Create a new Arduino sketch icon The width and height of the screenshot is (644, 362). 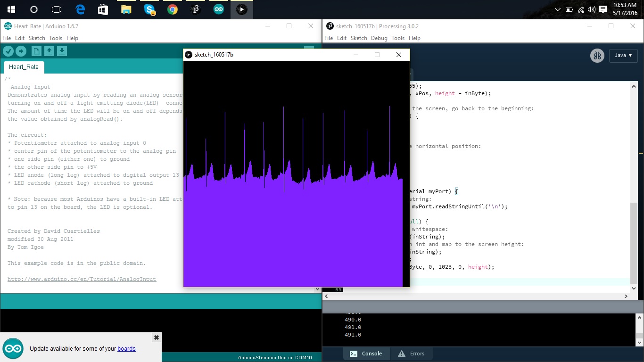pyautogui.click(x=36, y=51)
